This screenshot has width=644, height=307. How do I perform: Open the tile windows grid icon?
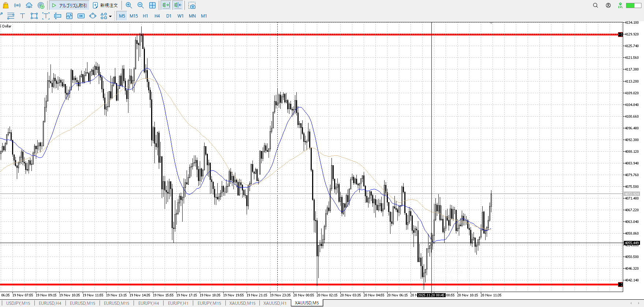[153, 5]
